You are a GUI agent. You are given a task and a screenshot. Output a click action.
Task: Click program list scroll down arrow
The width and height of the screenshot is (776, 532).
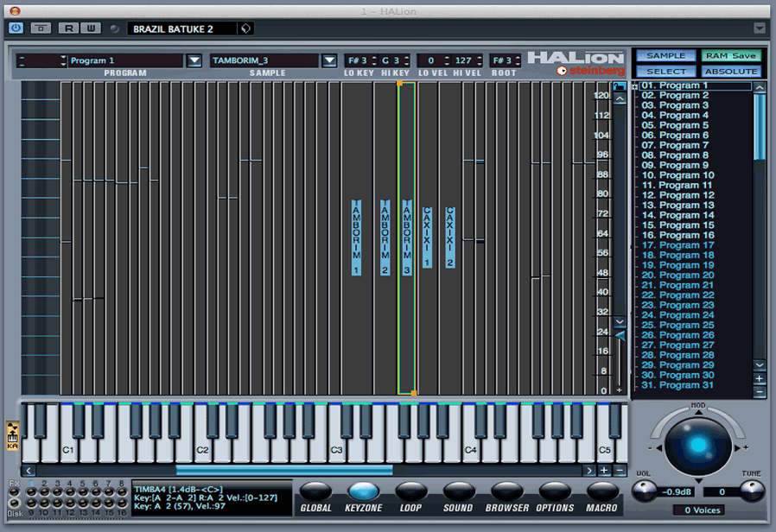click(x=760, y=364)
